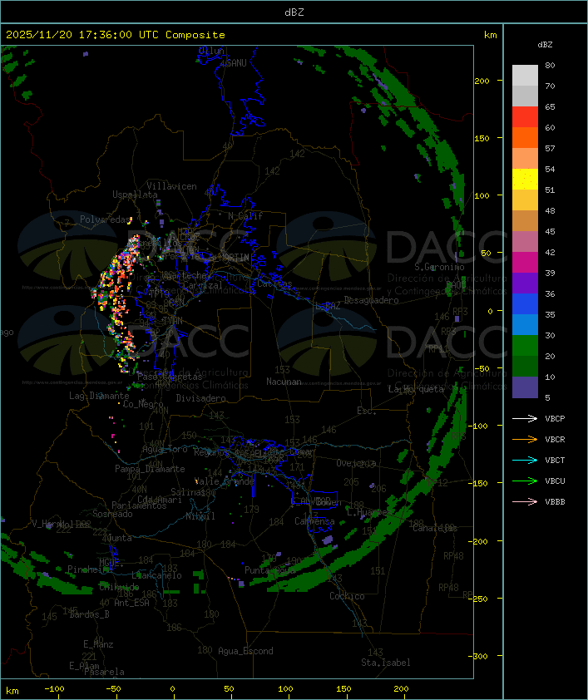Click the Llancanelo map label

click(x=156, y=575)
